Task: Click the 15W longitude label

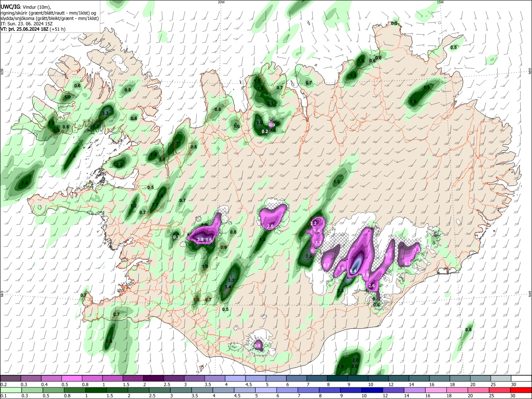Action: point(440,2)
